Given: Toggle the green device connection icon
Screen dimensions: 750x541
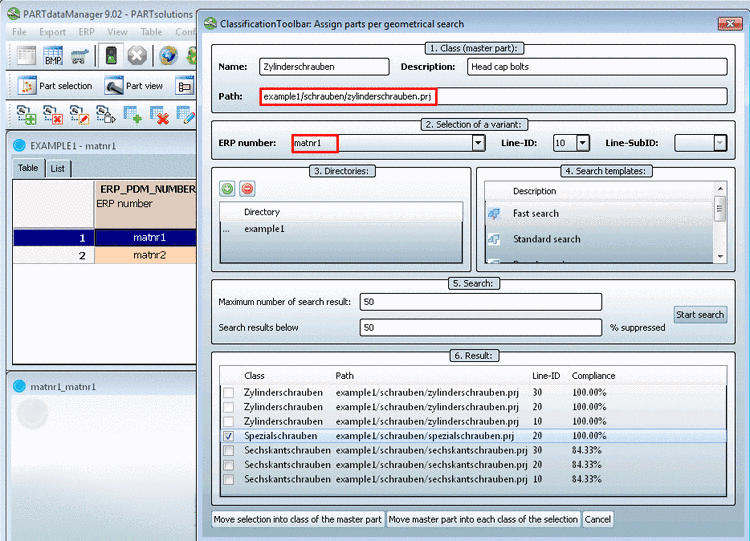Looking at the screenshot, I should [111, 55].
